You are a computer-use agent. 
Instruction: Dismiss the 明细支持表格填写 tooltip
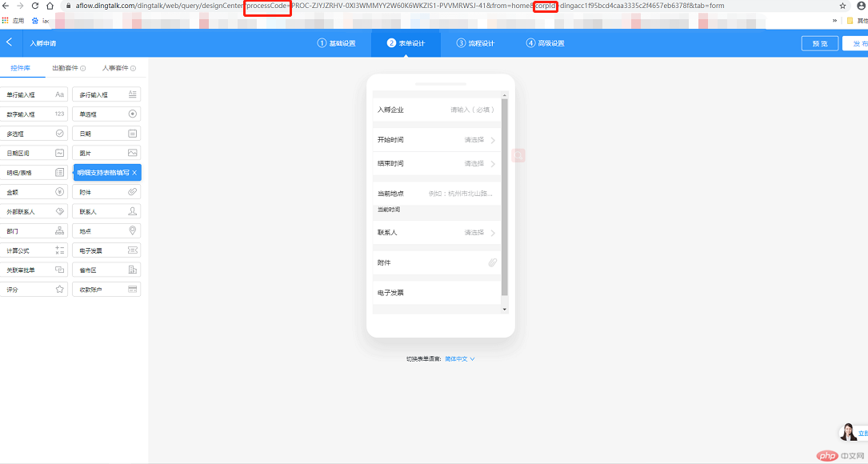click(134, 172)
